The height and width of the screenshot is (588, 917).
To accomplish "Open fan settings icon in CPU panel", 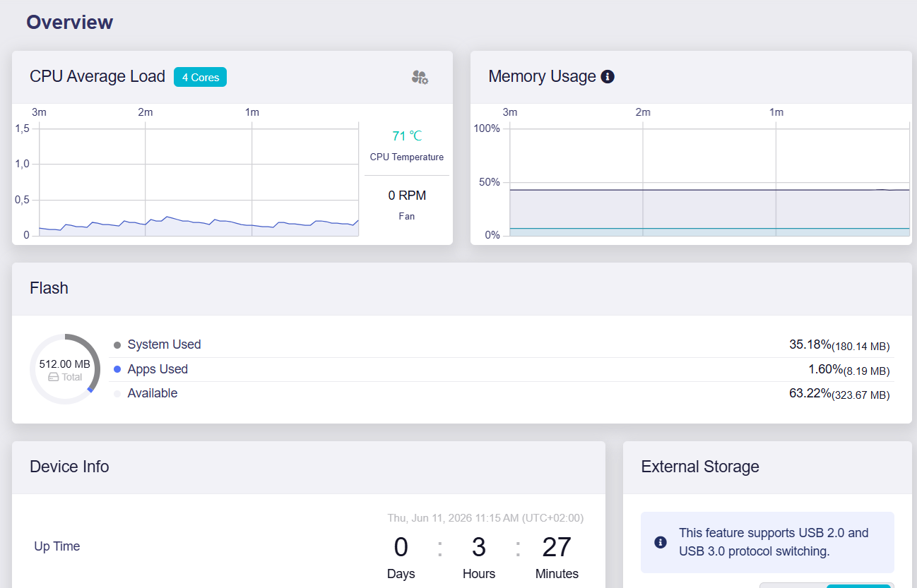I will pos(420,77).
